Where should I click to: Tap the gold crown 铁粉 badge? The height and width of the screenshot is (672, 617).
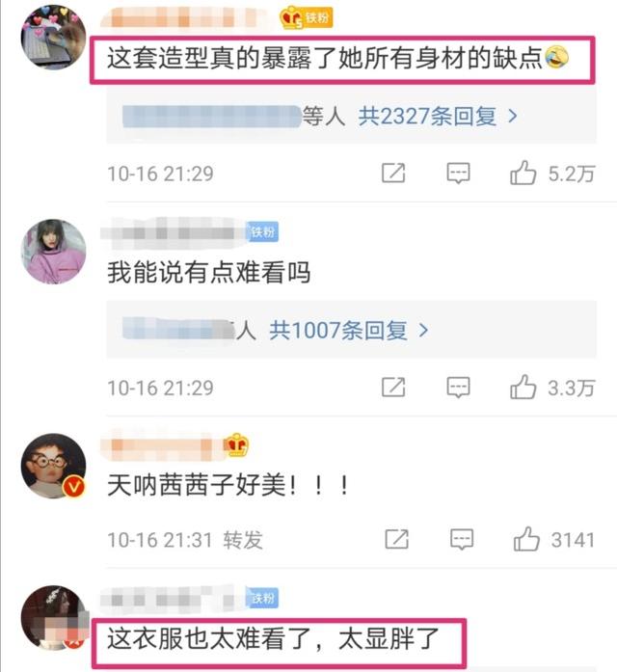pos(306,18)
